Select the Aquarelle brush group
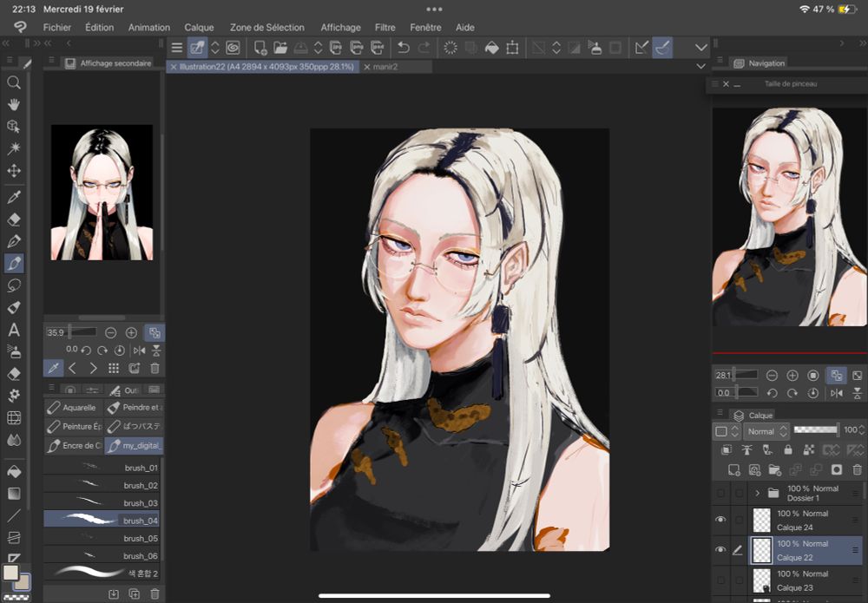This screenshot has height=603, width=868. (x=73, y=408)
